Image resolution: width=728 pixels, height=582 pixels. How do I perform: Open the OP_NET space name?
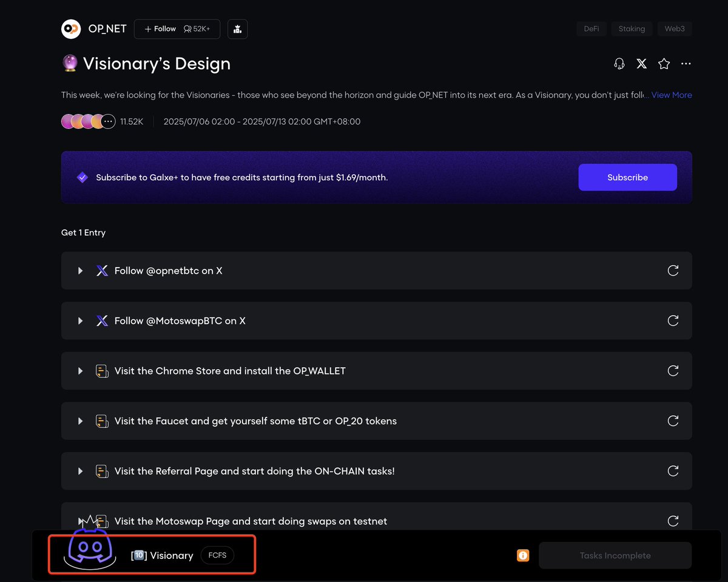point(107,29)
